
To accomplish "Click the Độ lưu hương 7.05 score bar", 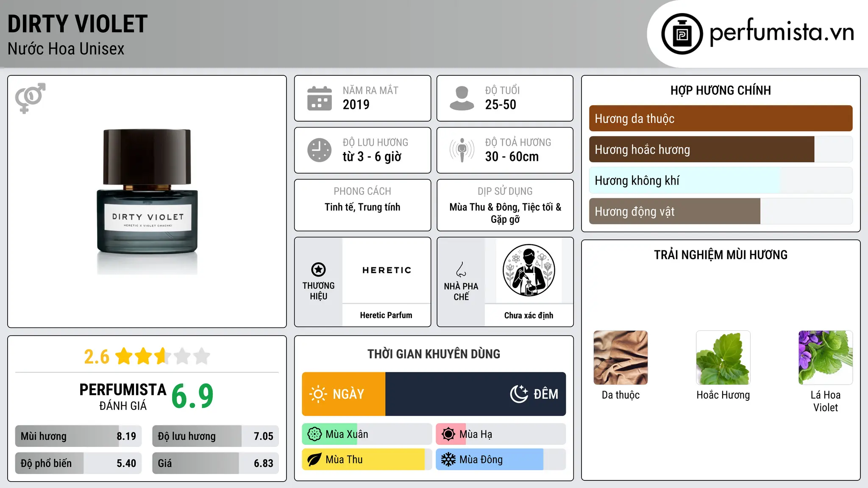I will click(215, 436).
